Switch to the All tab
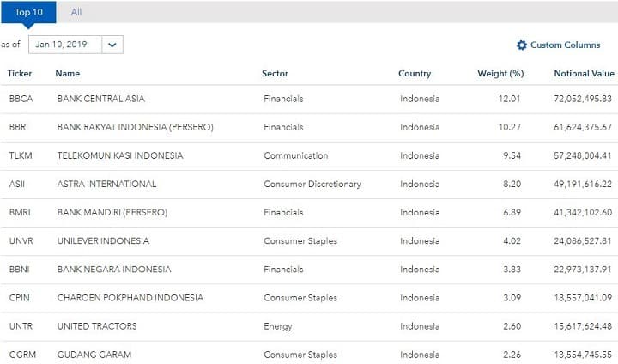 point(76,12)
